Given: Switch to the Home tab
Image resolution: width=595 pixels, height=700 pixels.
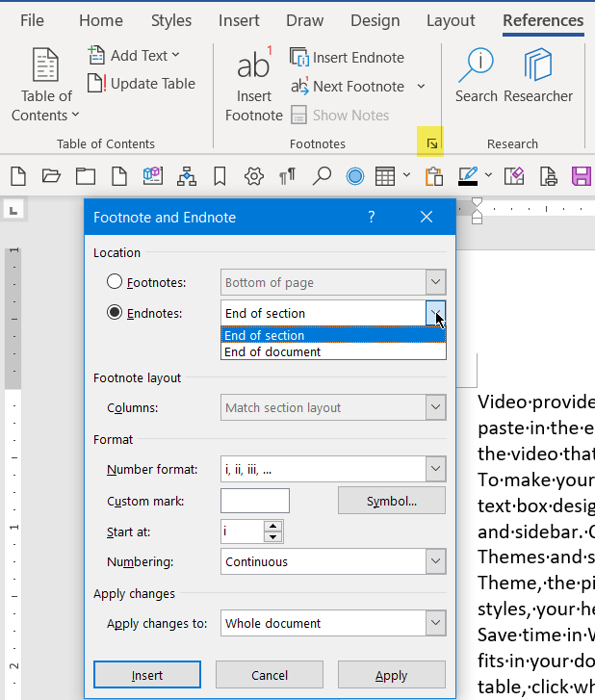Looking at the screenshot, I should (101, 20).
